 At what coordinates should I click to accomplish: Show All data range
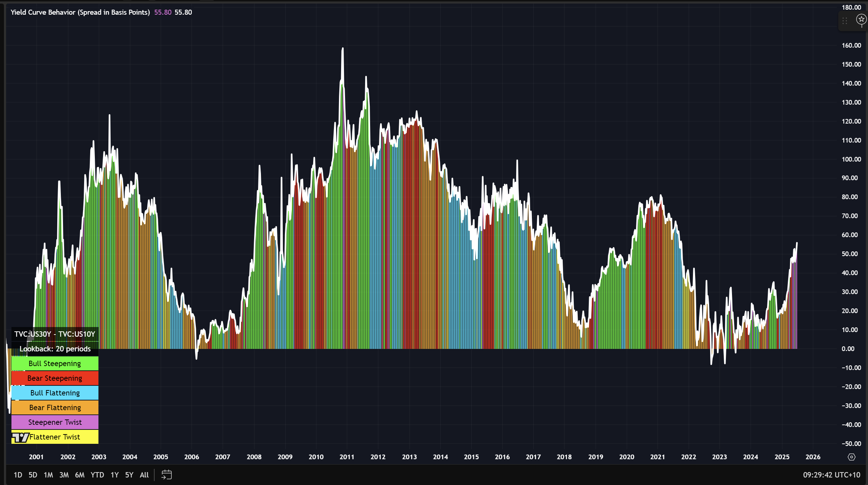pyautogui.click(x=144, y=475)
